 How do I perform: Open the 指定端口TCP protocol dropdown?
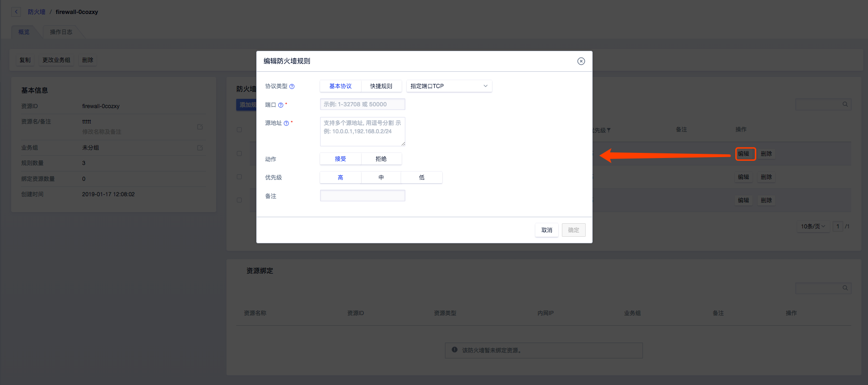pyautogui.click(x=449, y=86)
